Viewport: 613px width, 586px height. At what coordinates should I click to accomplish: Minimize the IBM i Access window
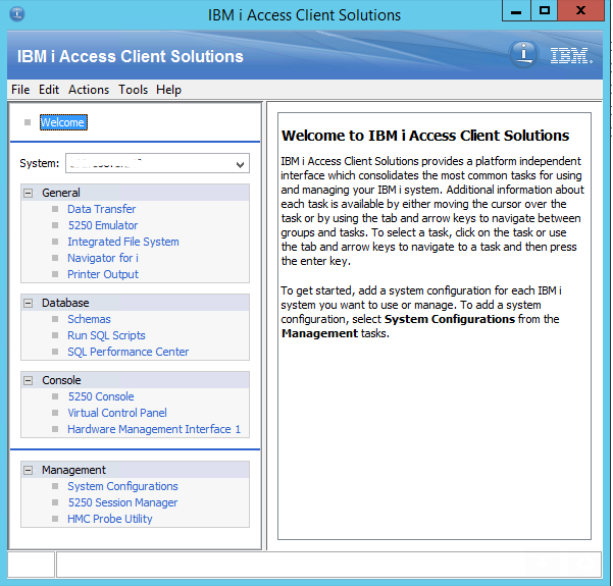[x=516, y=11]
